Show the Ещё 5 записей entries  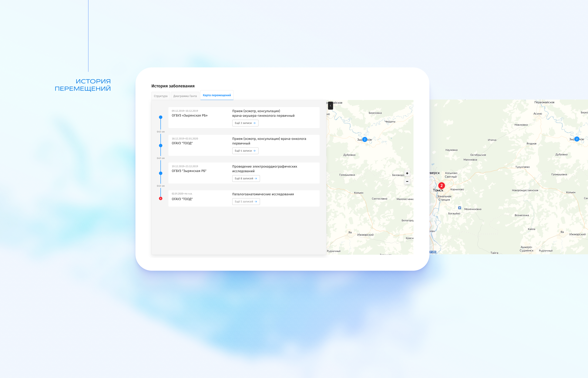tap(246, 202)
